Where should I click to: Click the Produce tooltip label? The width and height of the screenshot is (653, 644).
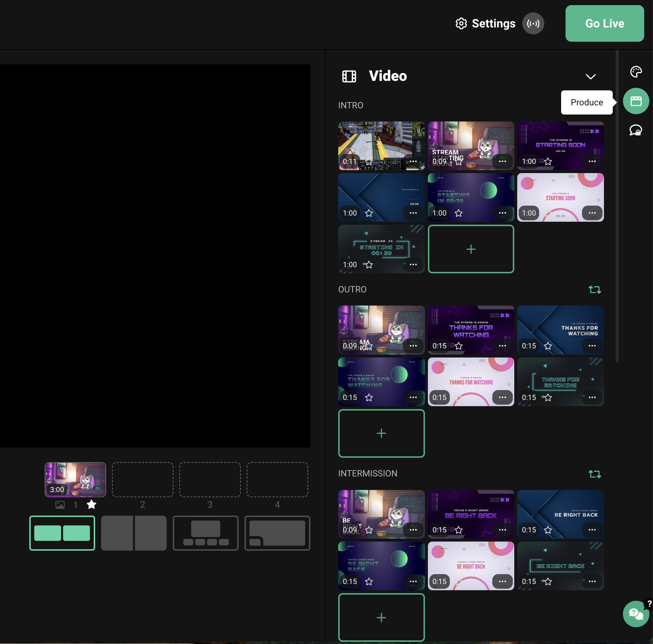tap(586, 102)
